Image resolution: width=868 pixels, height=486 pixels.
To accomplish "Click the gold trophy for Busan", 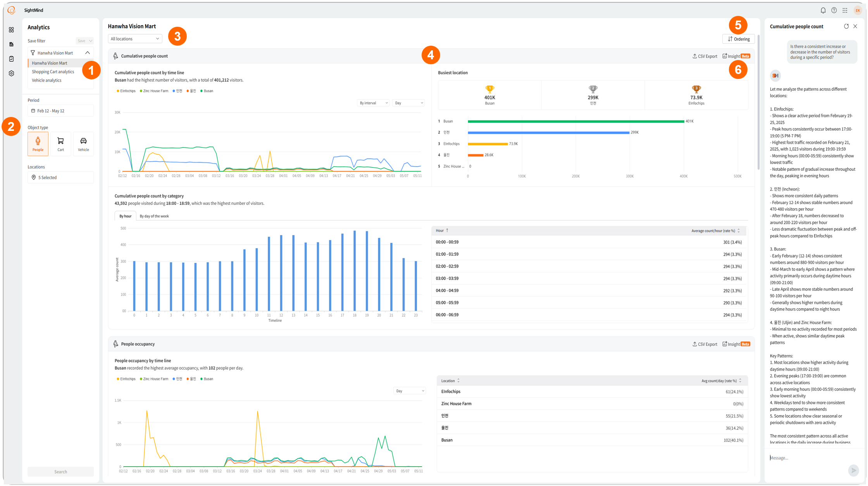I will 490,89.
